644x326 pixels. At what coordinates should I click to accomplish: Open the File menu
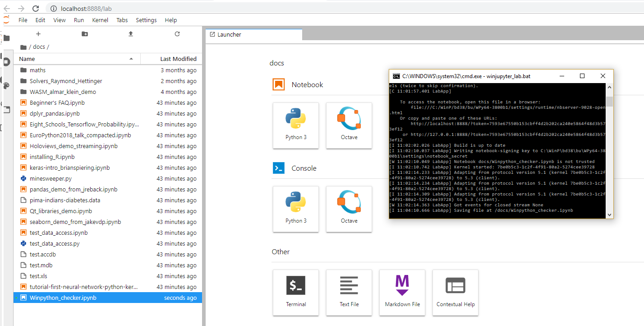coord(23,20)
